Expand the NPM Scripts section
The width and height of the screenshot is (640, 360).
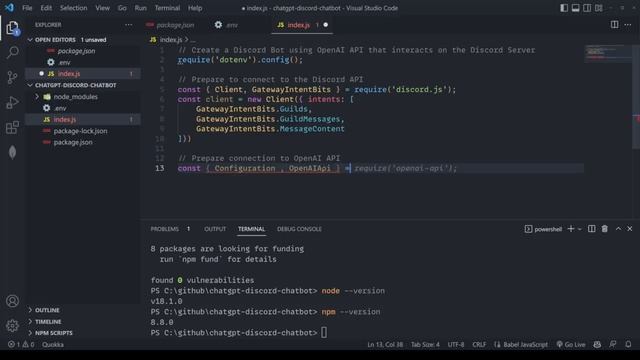click(x=83, y=333)
